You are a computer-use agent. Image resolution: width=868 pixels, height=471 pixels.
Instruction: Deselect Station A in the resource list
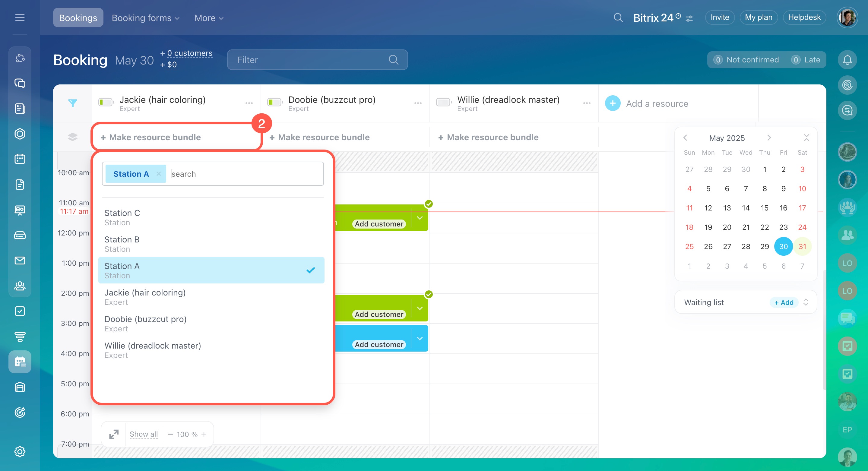(x=211, y=270)
